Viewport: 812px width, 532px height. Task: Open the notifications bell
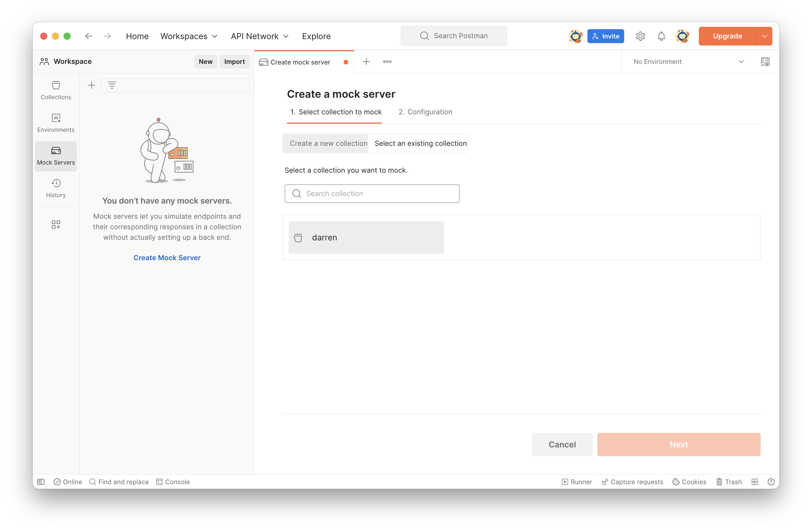point(661,36)
